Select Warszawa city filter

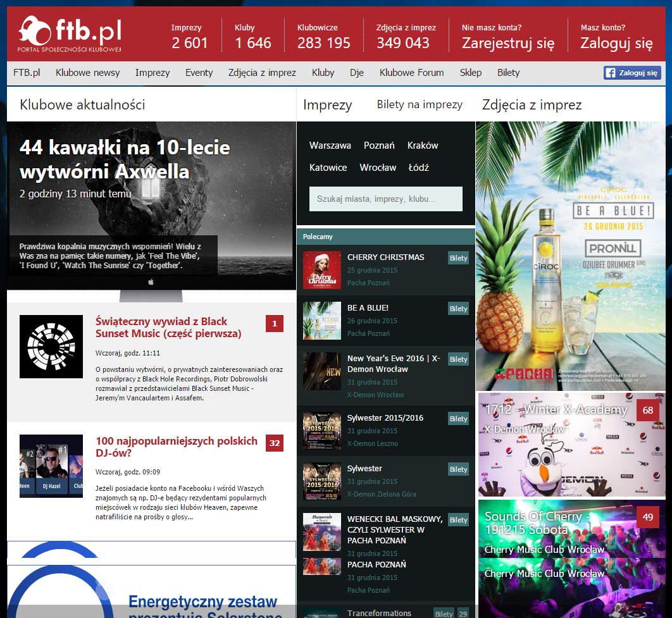(330, 145)
